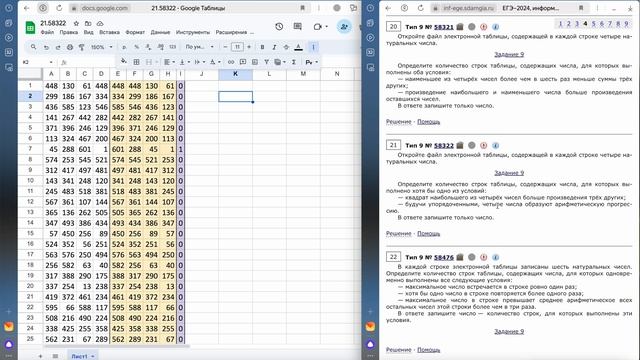640x360 pixels.
Task: Apply strikethrough formatting
Action: (286, 47)
